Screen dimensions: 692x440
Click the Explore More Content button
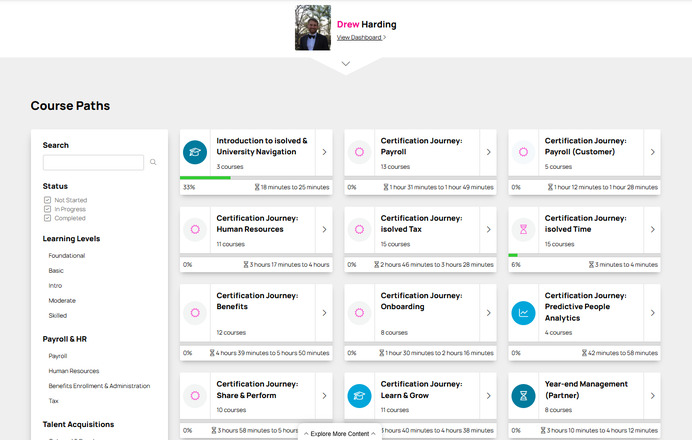tap(340, 434)
